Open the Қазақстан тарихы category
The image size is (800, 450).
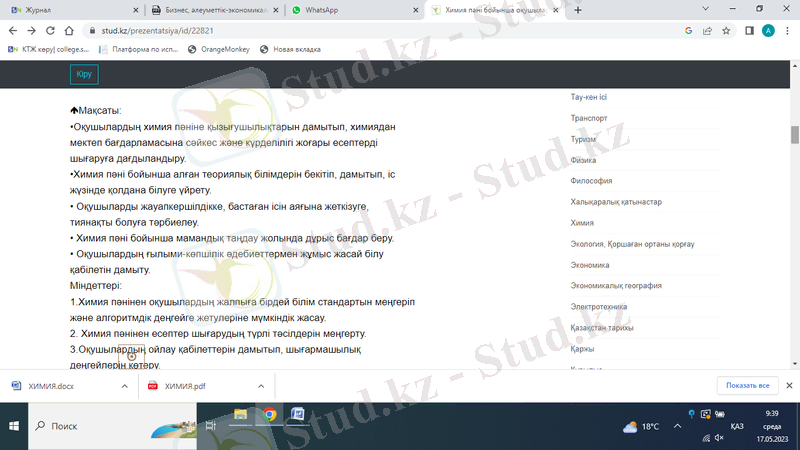coord(602,328)
